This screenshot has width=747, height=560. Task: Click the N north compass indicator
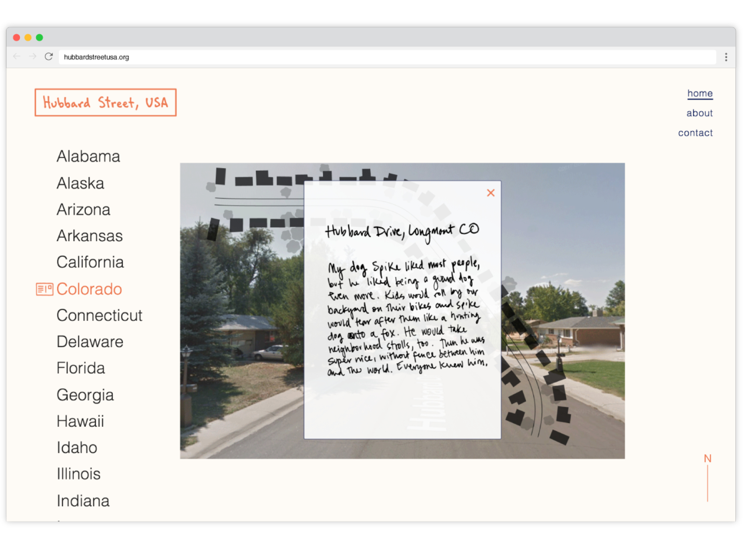[x=707, y=458]
